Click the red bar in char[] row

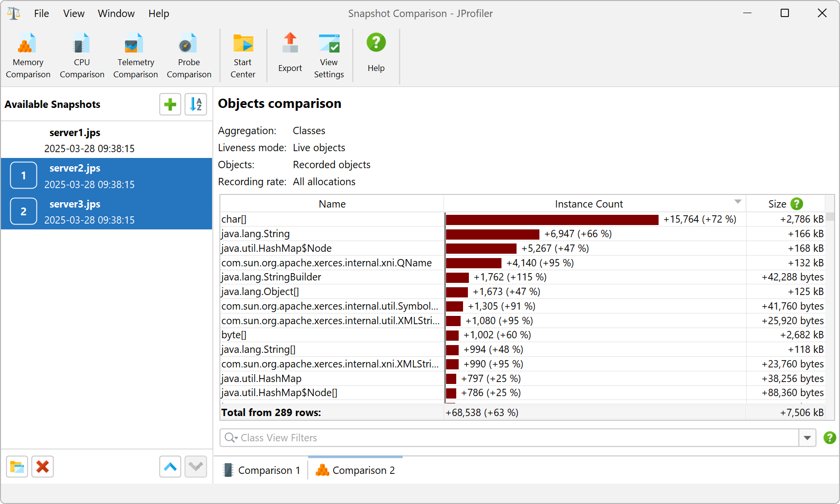552,220
